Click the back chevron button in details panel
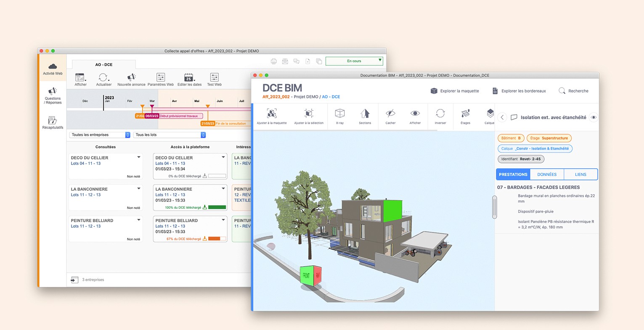Image resolution: width=644 pixels, height=330 pixels. 502,117
